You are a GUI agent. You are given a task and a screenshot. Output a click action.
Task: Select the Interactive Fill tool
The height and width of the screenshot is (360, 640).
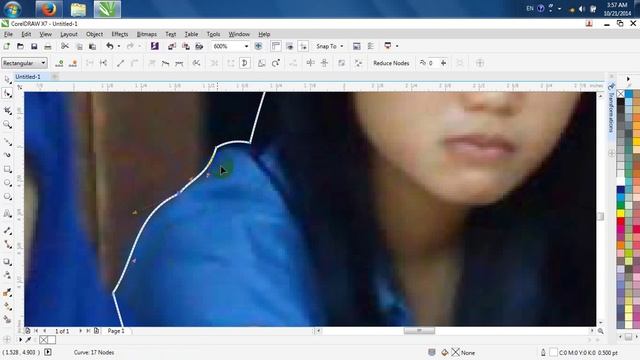click(7, 306)
